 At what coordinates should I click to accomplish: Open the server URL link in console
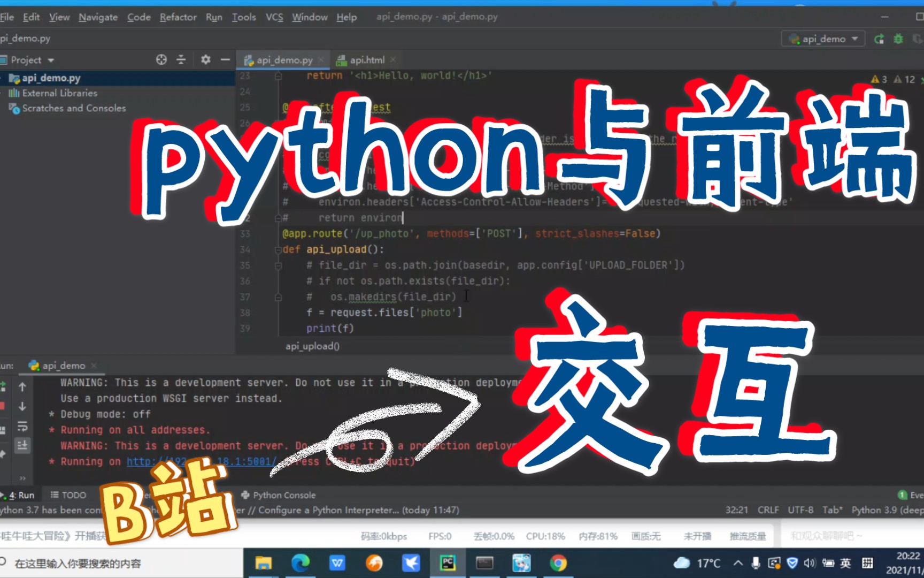point(202,461)
